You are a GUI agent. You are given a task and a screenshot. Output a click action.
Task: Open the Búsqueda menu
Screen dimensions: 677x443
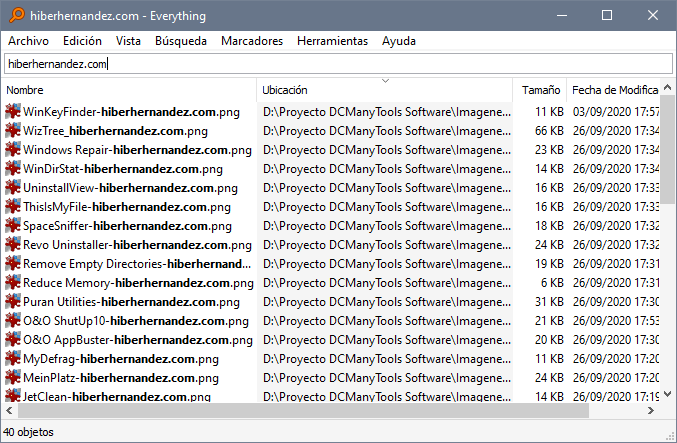181,41
